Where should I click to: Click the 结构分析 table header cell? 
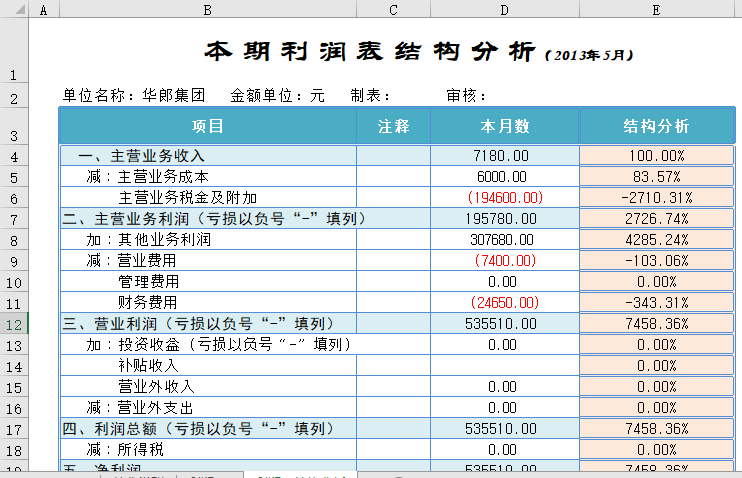pyautogui.click(x=656, y=126)
